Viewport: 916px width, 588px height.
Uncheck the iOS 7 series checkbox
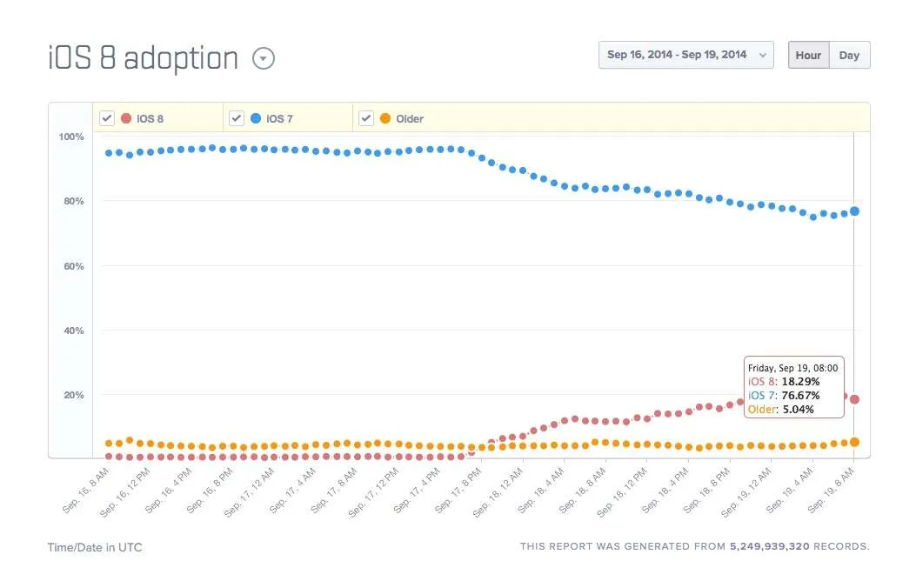[236, 118]
